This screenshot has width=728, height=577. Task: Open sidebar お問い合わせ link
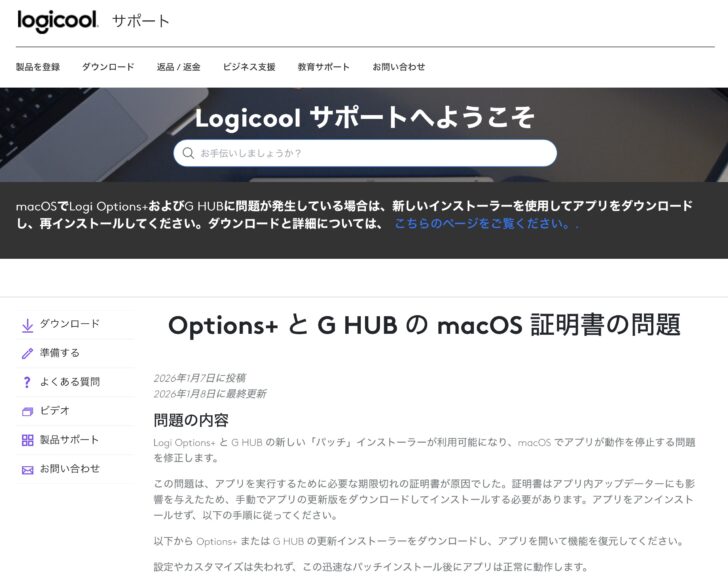70,469
